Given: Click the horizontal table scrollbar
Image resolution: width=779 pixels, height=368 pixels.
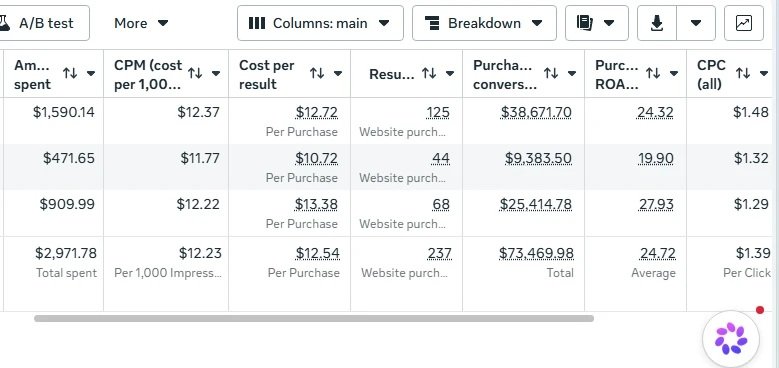Looking at the screenshot, I should point(313,318).
